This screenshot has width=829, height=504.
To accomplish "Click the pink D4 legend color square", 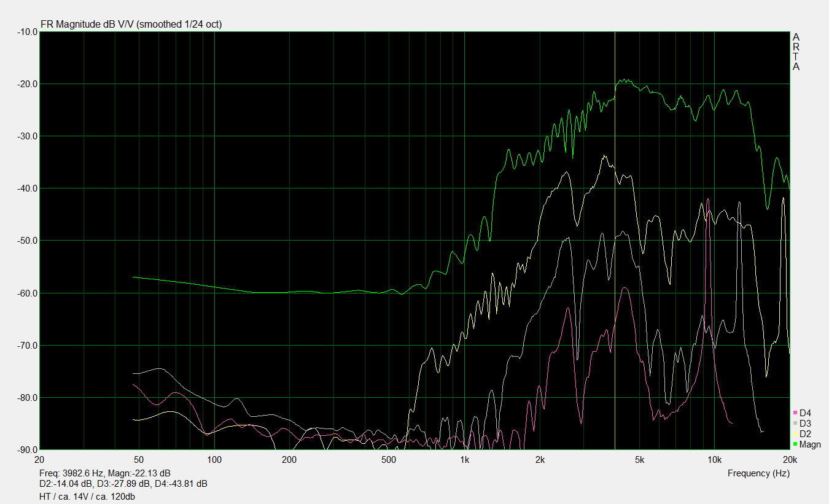I will tap(795, 413).
